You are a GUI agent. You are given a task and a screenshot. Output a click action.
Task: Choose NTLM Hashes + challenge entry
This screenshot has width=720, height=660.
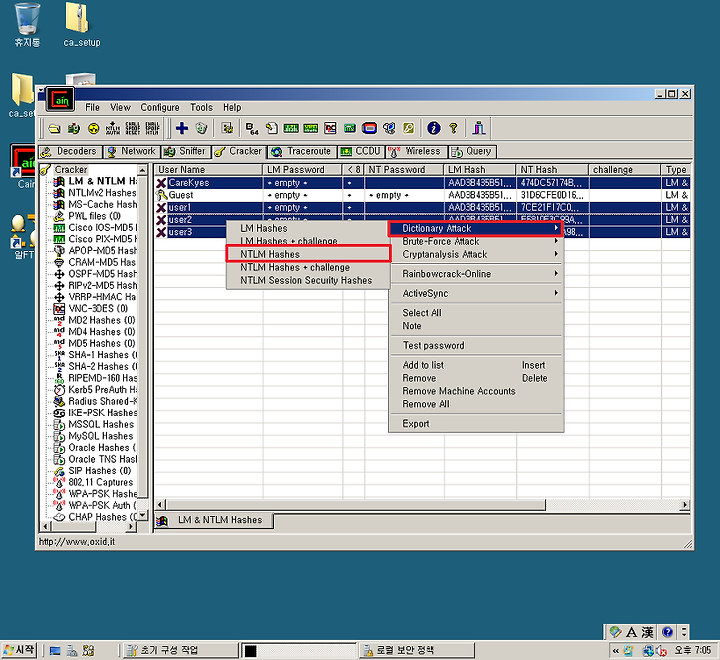point(308,267)
